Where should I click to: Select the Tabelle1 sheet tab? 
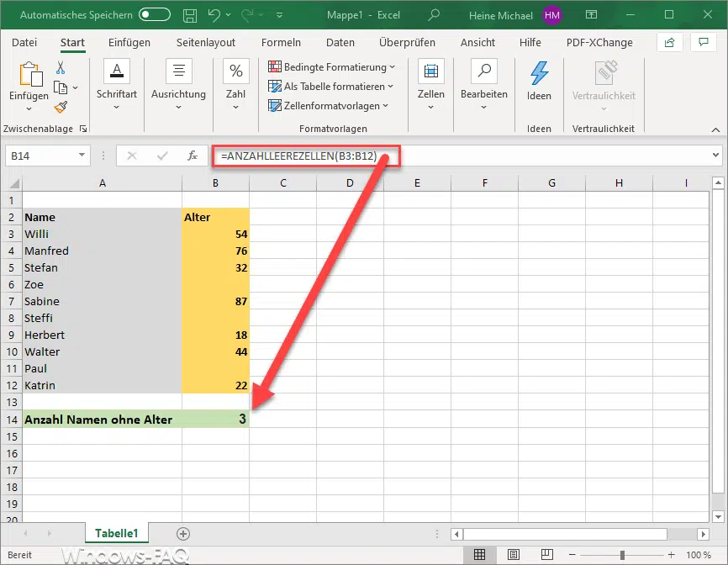tap(117, 533)
